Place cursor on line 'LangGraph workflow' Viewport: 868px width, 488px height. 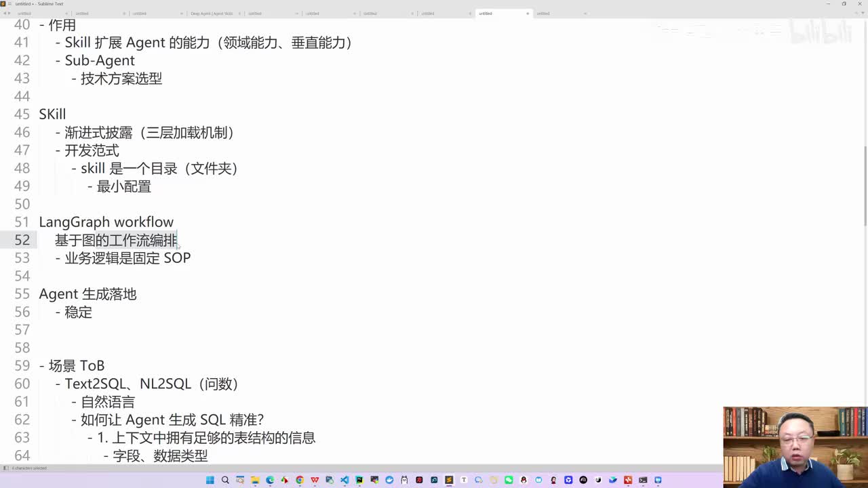tap(106, 222)
